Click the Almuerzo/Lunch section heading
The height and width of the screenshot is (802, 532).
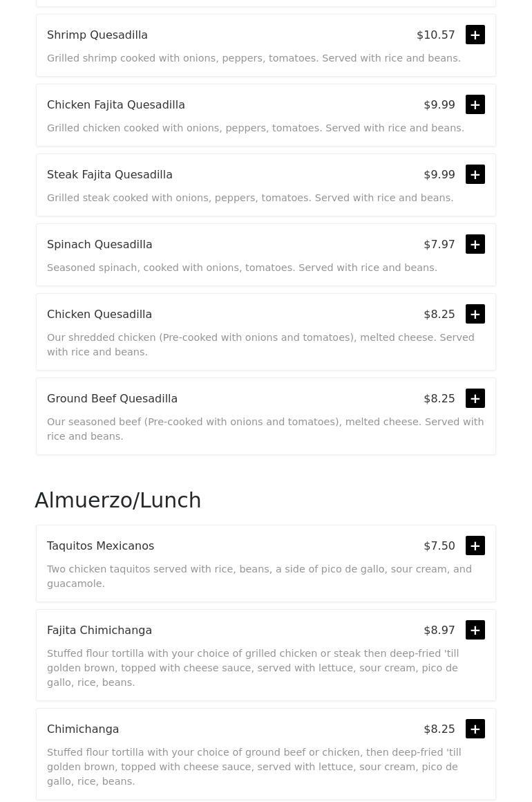[118, 500]
